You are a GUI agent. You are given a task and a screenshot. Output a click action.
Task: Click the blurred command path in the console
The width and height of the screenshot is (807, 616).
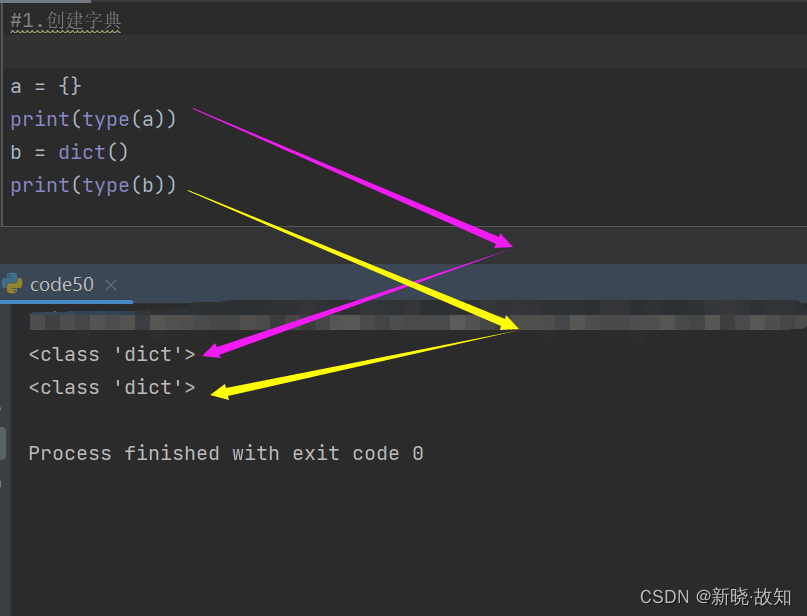[x=400, y=322]
